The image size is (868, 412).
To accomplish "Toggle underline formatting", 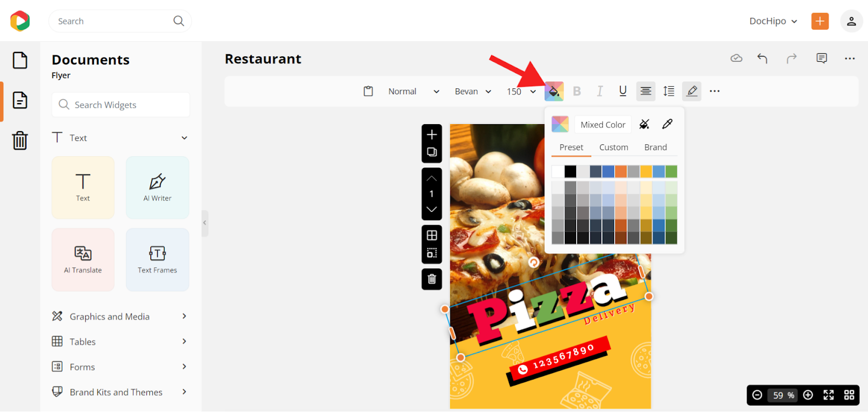I will coord(623,91).
